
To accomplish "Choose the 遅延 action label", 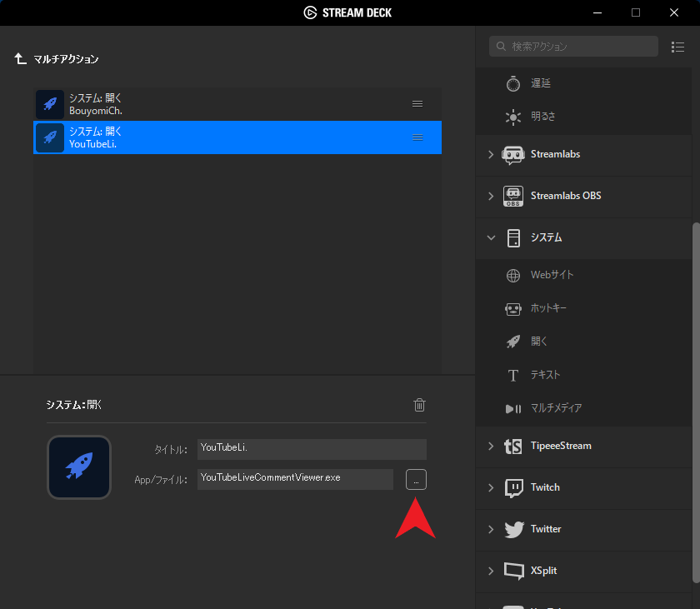I will tap(541, 83).
